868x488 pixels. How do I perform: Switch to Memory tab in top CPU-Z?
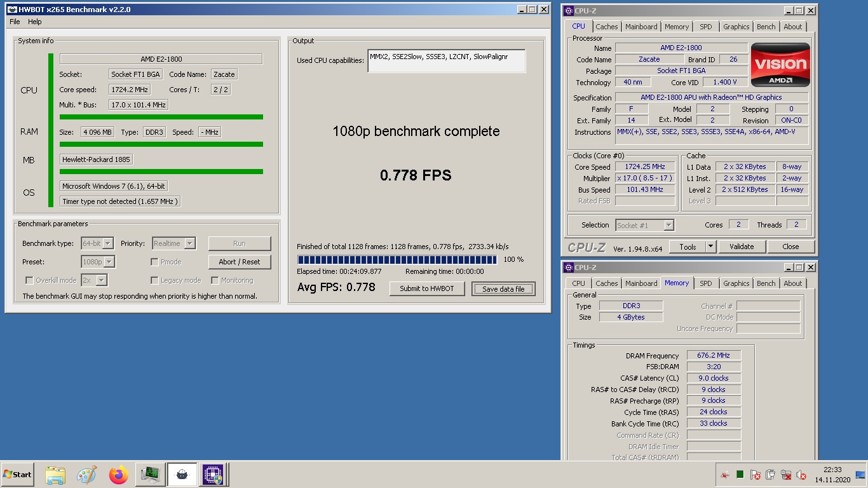pos(677,27)
